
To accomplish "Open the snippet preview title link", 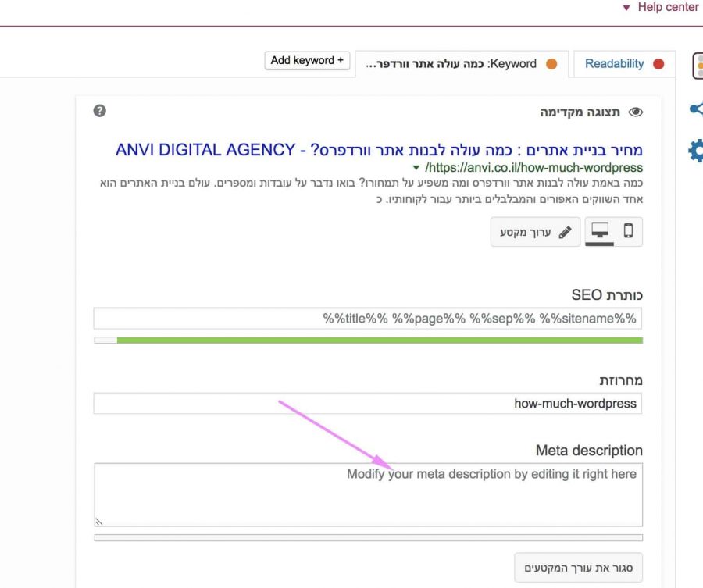I will [379, 150].
